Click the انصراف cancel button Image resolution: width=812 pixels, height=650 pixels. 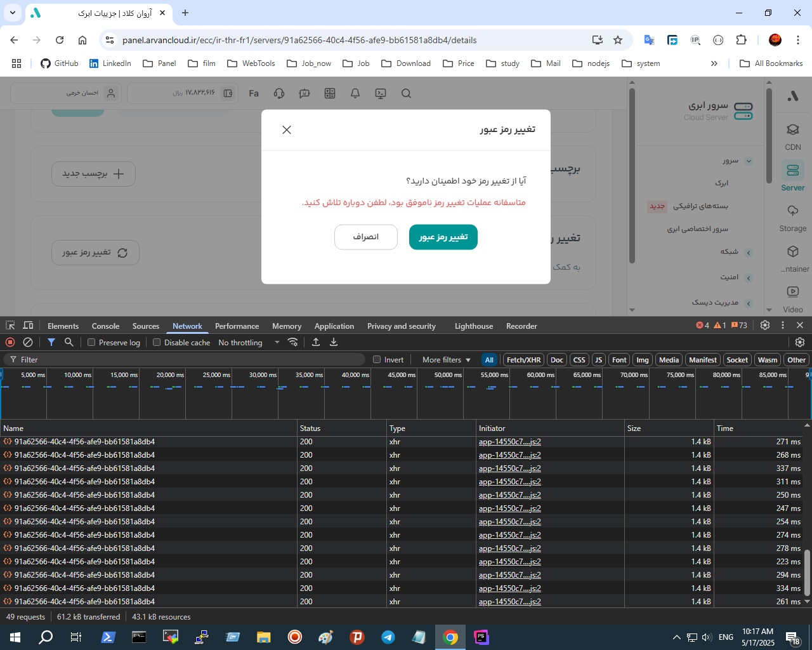(366, 237)
